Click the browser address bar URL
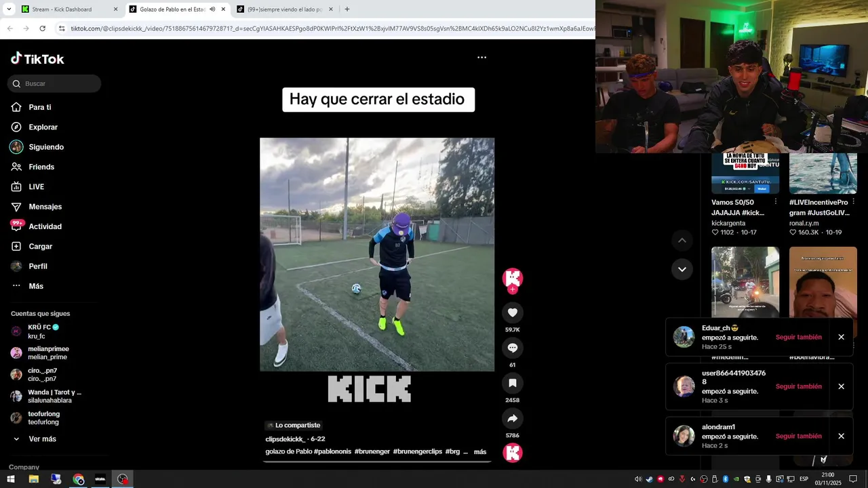The height and width of the screenshot is (488, 868). (331, 28)
